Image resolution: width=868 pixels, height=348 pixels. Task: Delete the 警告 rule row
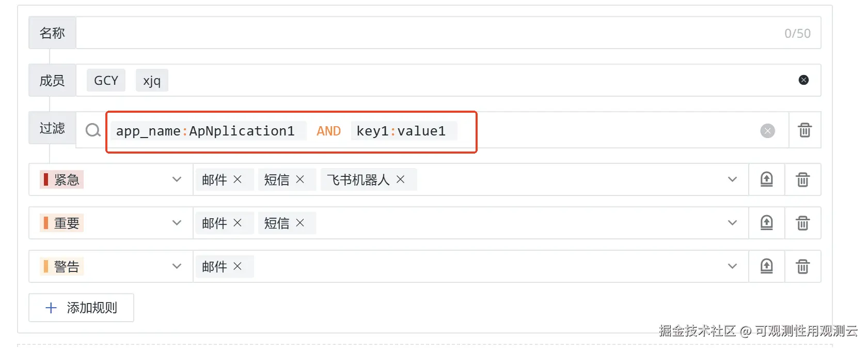click(802, 266)
